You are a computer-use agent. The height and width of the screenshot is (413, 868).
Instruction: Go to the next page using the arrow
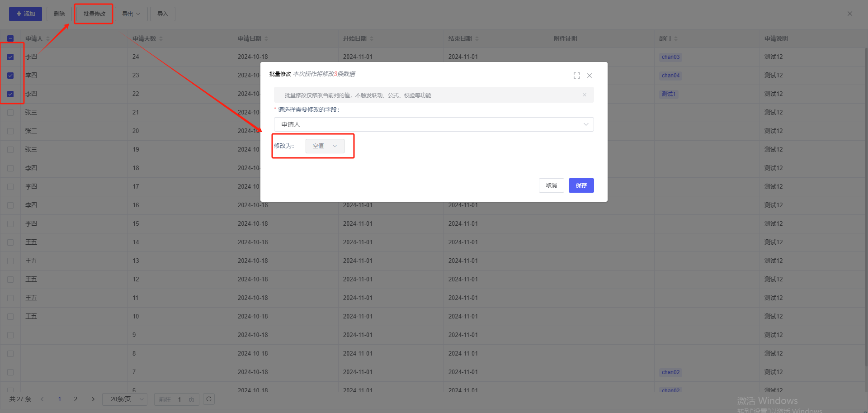coord(93,399)
